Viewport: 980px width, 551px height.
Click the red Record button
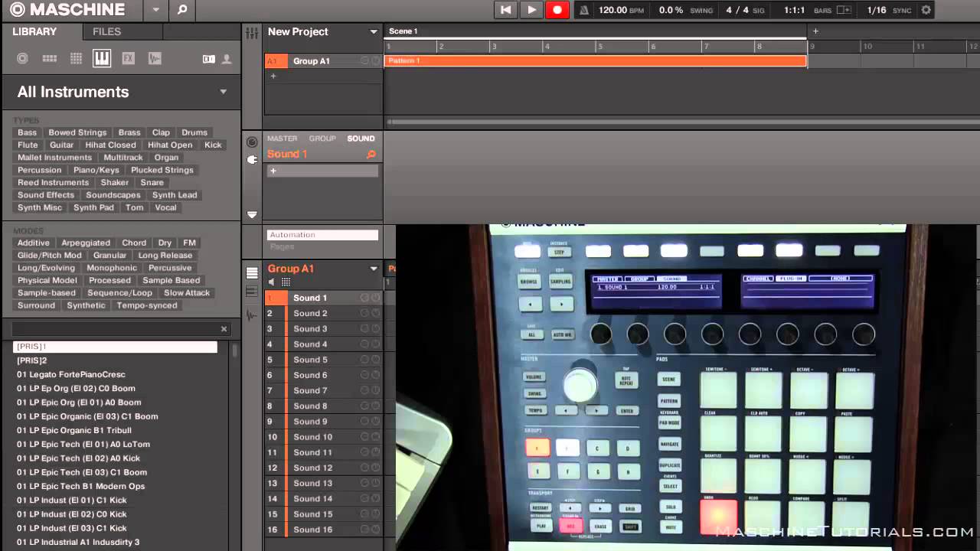(557, 10)
